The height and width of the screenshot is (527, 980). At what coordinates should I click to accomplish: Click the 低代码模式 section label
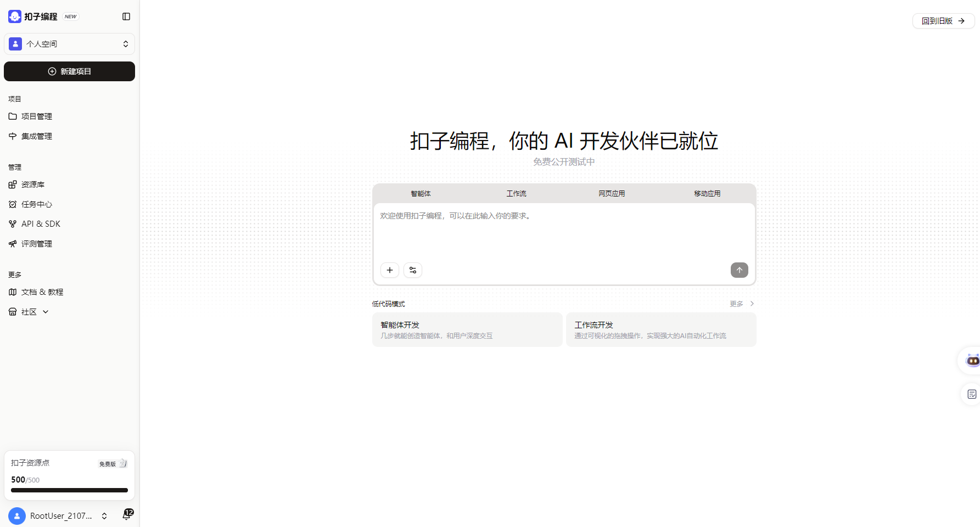pyautogui.click(x=388, y=304)
